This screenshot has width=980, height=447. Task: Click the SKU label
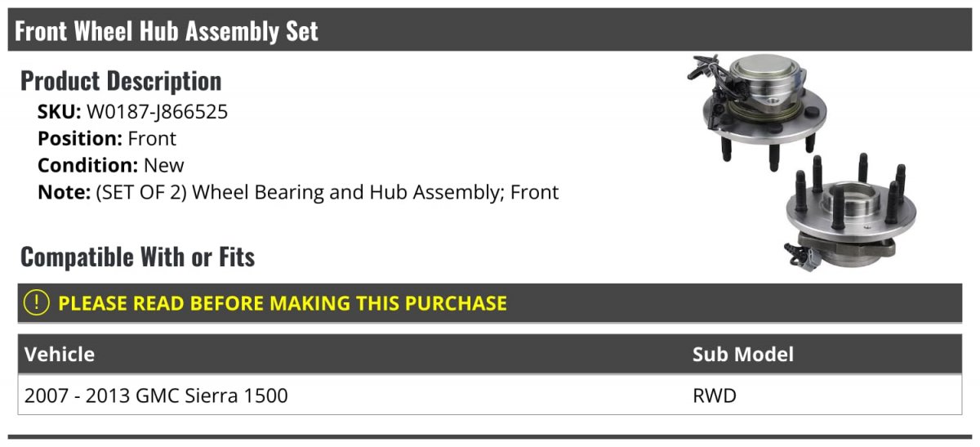point(60,112)
